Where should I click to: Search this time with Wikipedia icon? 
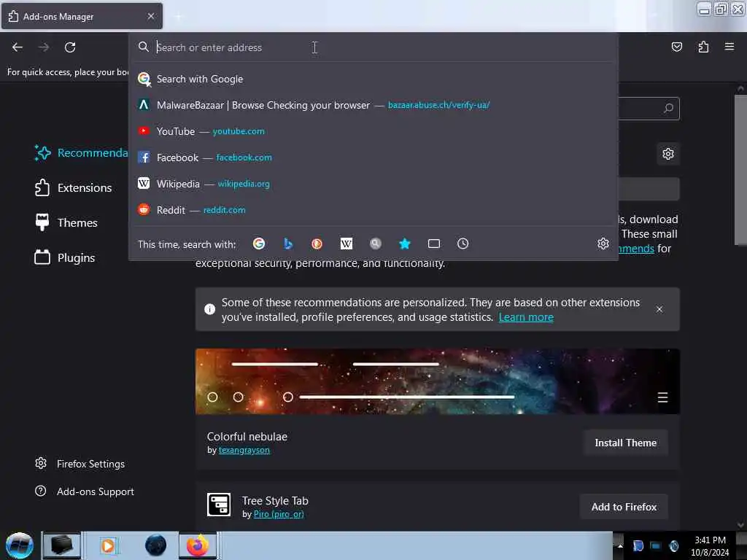tap(347, 244)
